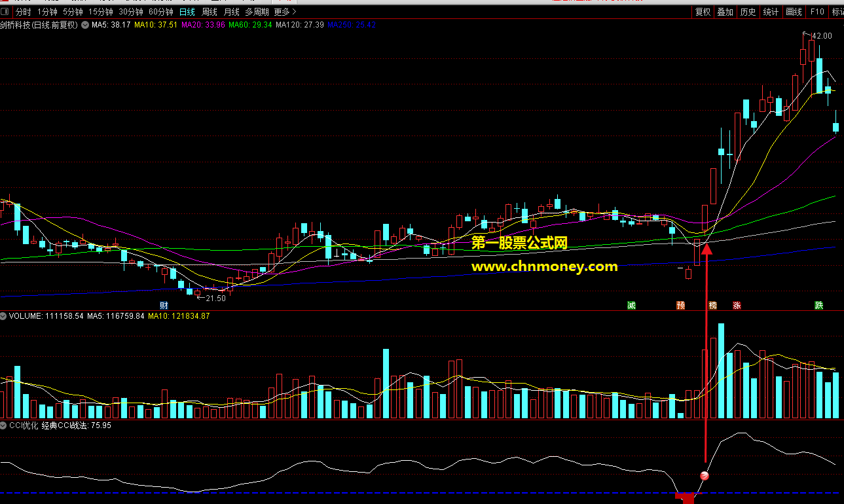Select the 5分钟 period tab
The width and height of the screenshot is (844, 504).
click(73, 12)
